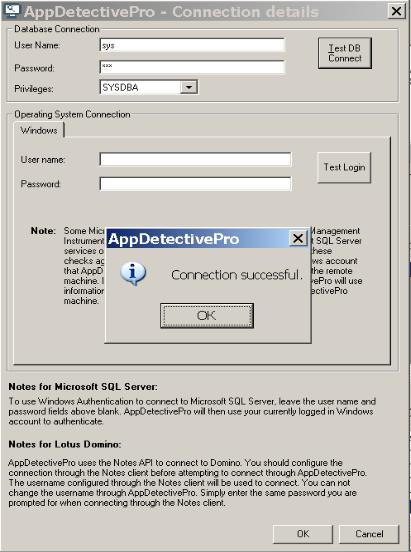Click the bold 'Note:' label
The image size is (411, 552).
(43, 231)
